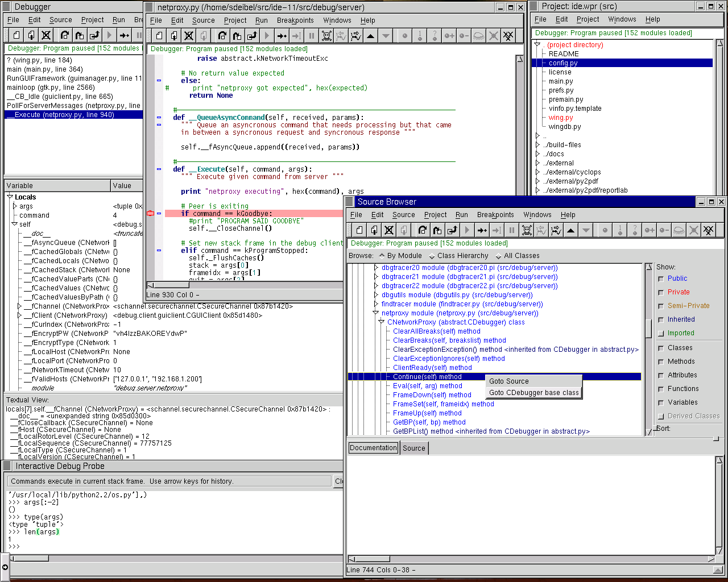Image resolution: width=728 pixels, height=582 pixels.
Task: Enable the Public checkbox in Show panel
Action: pyautogui.click(x=661, y=278)
